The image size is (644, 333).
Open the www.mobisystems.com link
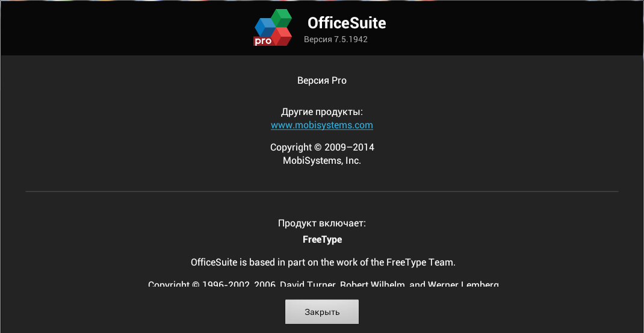[322, 125]
